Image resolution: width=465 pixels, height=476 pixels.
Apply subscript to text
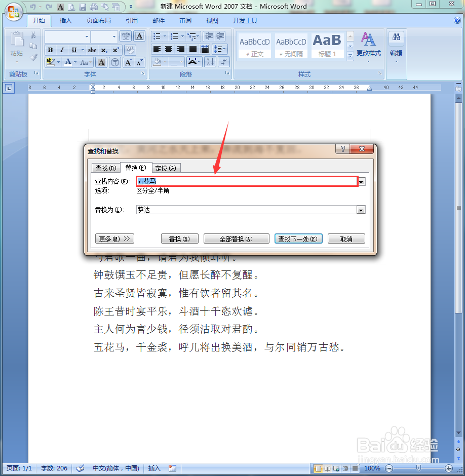pyautogui.click(x=104, y=50)
